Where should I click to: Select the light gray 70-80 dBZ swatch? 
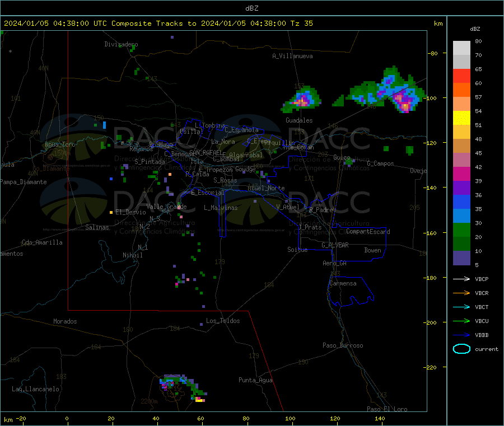tap(461, 48)
